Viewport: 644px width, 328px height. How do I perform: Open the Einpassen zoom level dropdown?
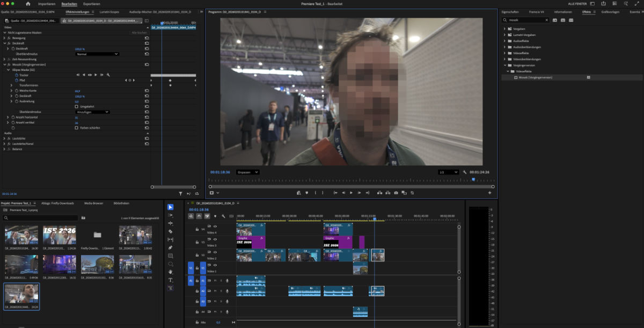click(x=248, y=172)
